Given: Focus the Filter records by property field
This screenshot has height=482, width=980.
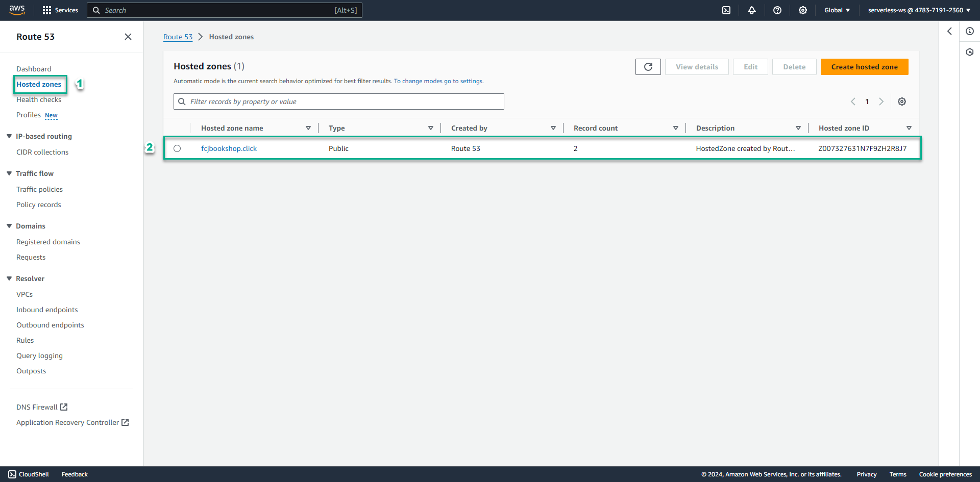Looking at the screenshot, I should tap(339, 102).
